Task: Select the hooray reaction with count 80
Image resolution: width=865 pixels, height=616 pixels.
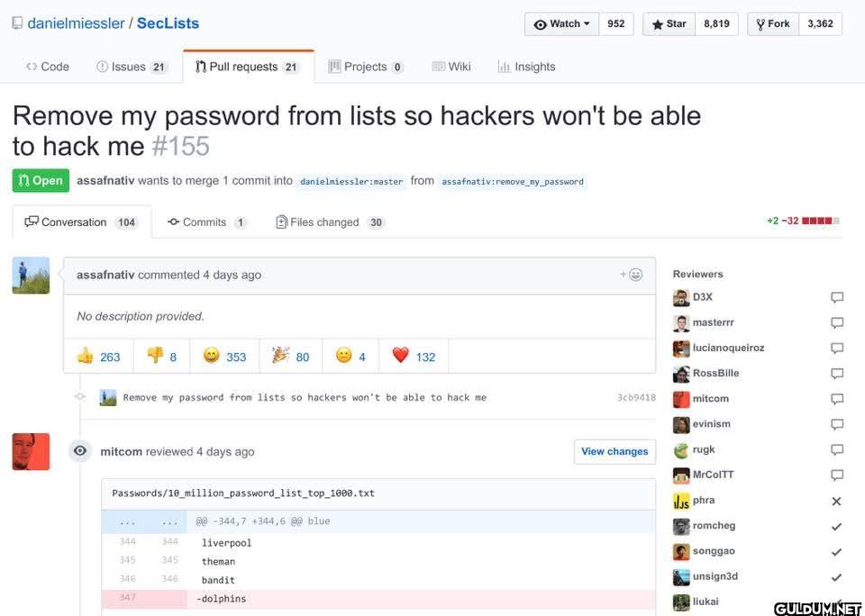Action: coord(291,356)
